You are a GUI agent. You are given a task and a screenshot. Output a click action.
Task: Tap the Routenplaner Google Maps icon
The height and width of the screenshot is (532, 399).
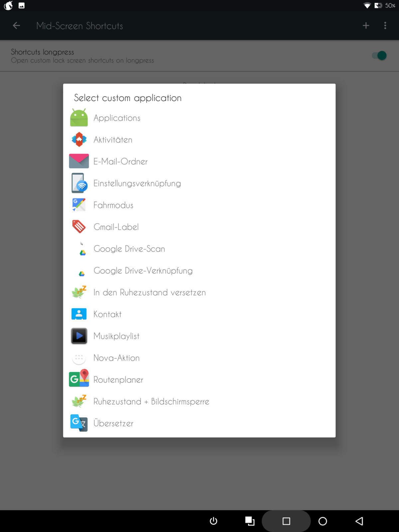point(79,379)
